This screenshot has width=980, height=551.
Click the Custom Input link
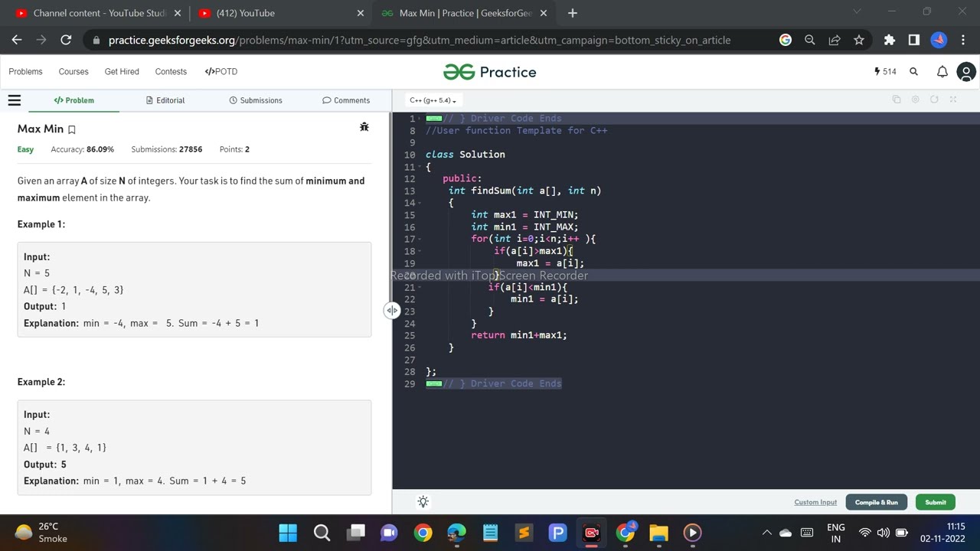(815, 502)
